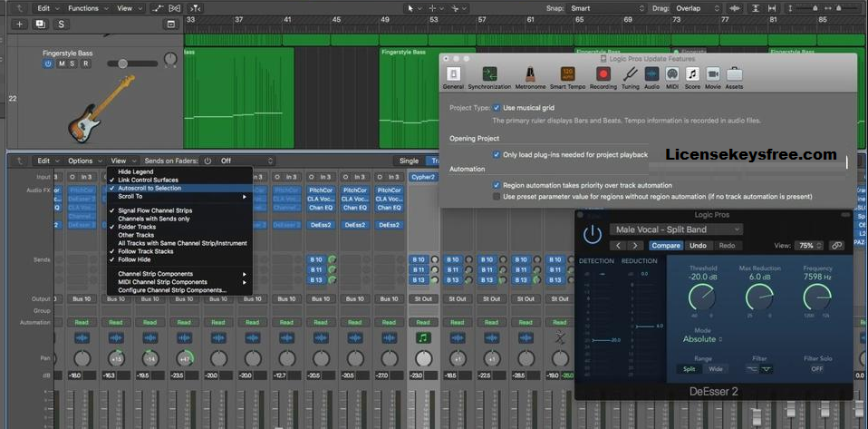
Task: Uncheck Only load plug-ins needed for playback
Action: [x=497, y=154]
